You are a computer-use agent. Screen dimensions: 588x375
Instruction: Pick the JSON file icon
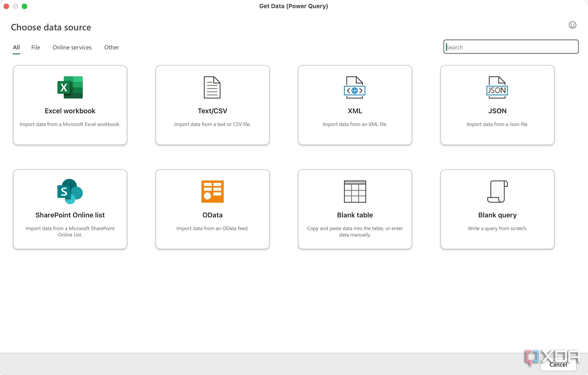(497, 87)
